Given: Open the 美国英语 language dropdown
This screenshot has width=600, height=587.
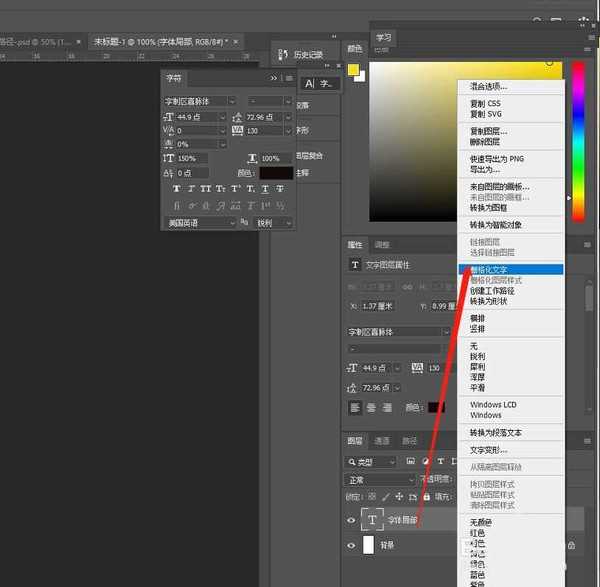Looking at the screenshot, I should 200,223.
